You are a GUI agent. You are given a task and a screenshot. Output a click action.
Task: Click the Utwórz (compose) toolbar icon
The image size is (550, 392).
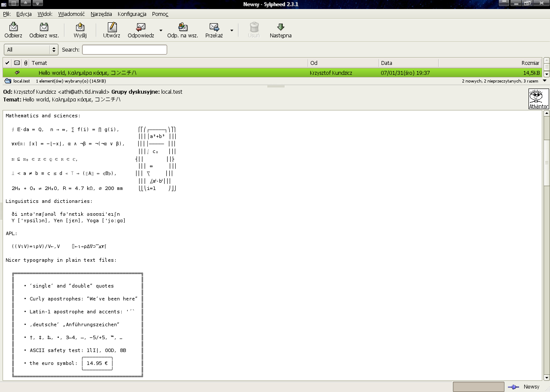click(x=112, y=27)
